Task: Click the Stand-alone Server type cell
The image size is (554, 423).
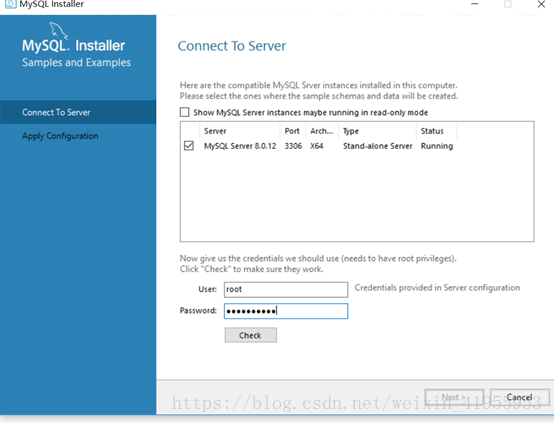Action: coord(377,146)
